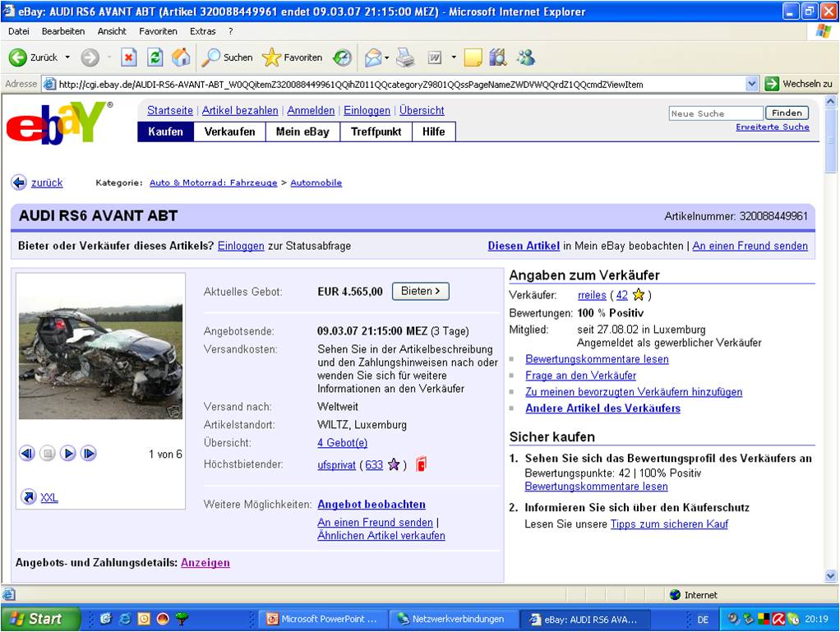Select the Treffpunkt tab
Screen dimensions: 840x632
tap(376, 131)
